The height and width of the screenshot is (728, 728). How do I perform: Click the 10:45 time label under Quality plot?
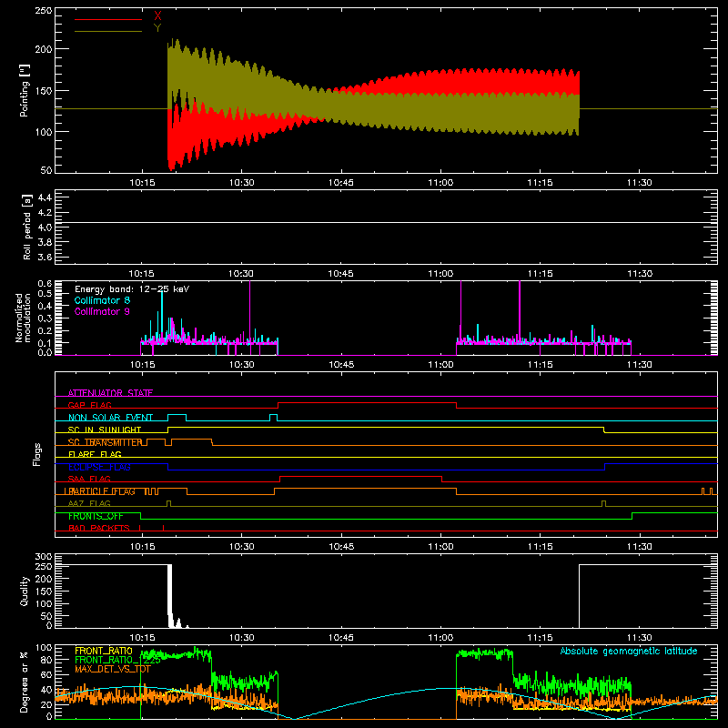(340, 638)
